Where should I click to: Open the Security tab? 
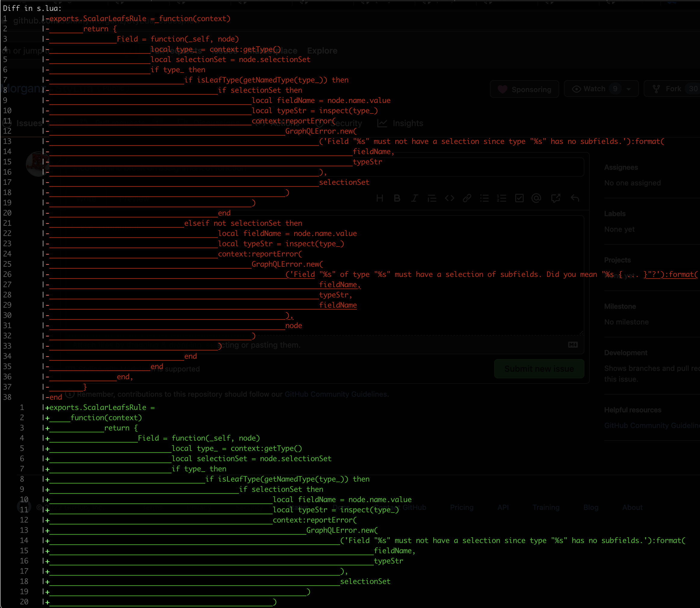click(x=345, y=123)
